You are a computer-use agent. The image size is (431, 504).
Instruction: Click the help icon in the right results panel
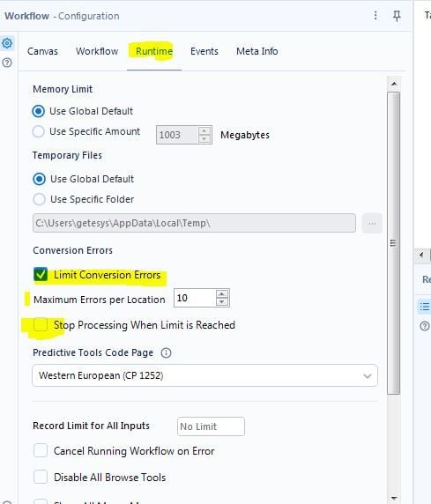[x=425, y=326]
